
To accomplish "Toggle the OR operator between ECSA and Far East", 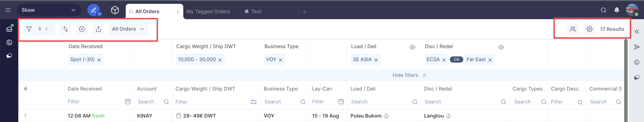I will pyautogui.click(x=456, y=59).
